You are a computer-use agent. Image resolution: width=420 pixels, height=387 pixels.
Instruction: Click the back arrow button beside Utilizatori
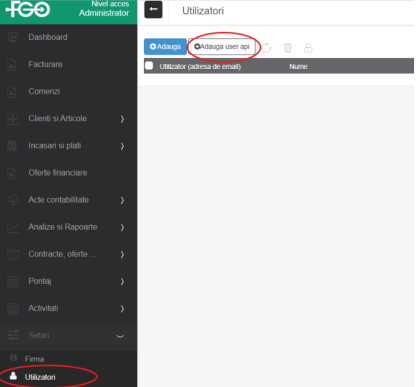point(153,10)
